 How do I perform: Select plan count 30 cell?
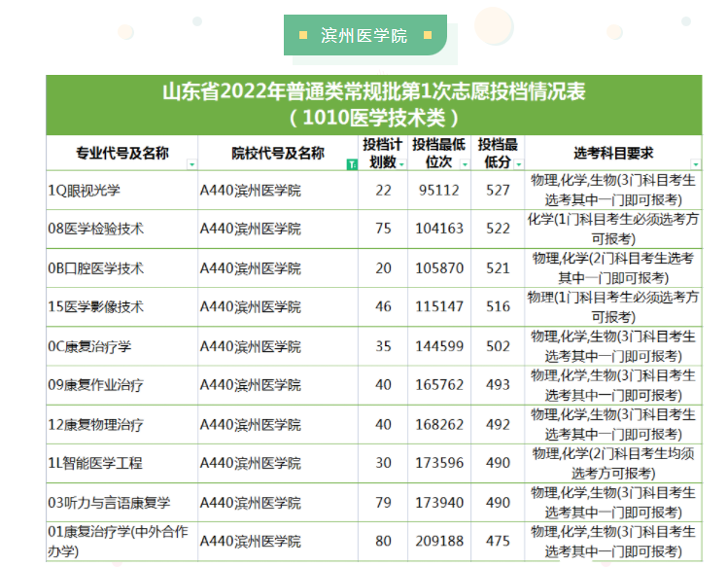[x=383, y=463]
